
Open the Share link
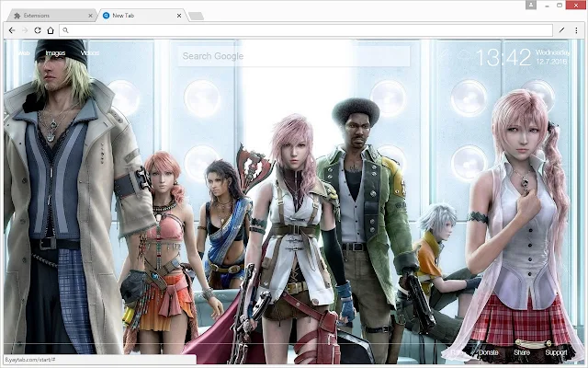522,352
